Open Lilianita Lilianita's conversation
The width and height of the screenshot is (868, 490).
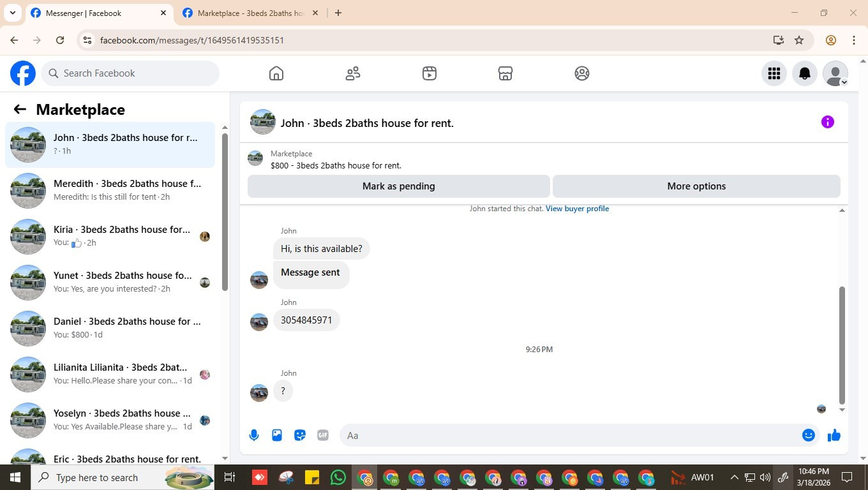[110, 375]
